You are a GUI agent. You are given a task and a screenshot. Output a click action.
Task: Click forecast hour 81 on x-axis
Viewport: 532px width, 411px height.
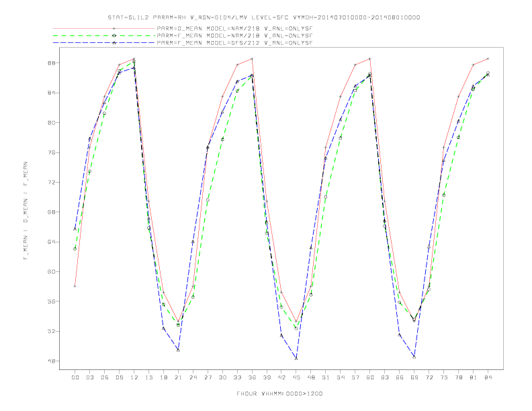coord(474,377)
